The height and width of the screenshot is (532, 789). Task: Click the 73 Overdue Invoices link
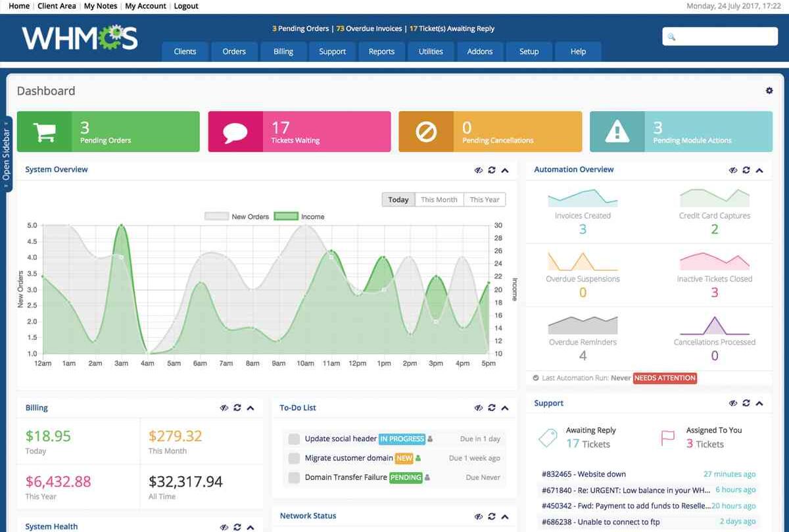tap(368, 29)
